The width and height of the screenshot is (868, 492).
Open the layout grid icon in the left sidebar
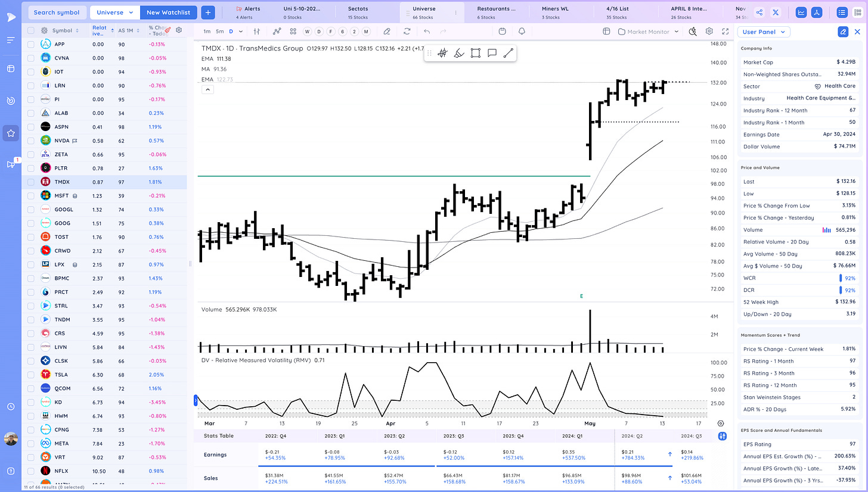click(11, 68)
